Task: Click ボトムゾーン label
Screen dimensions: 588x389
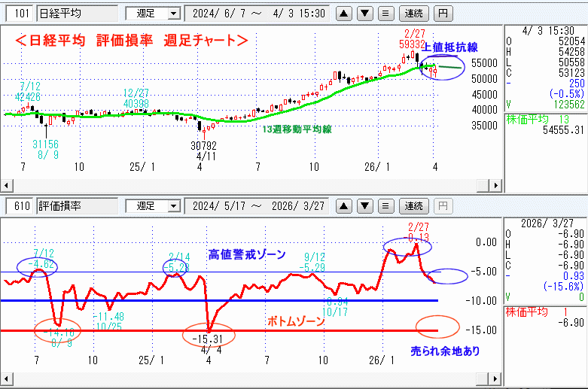Action: (x=295, y=321)
